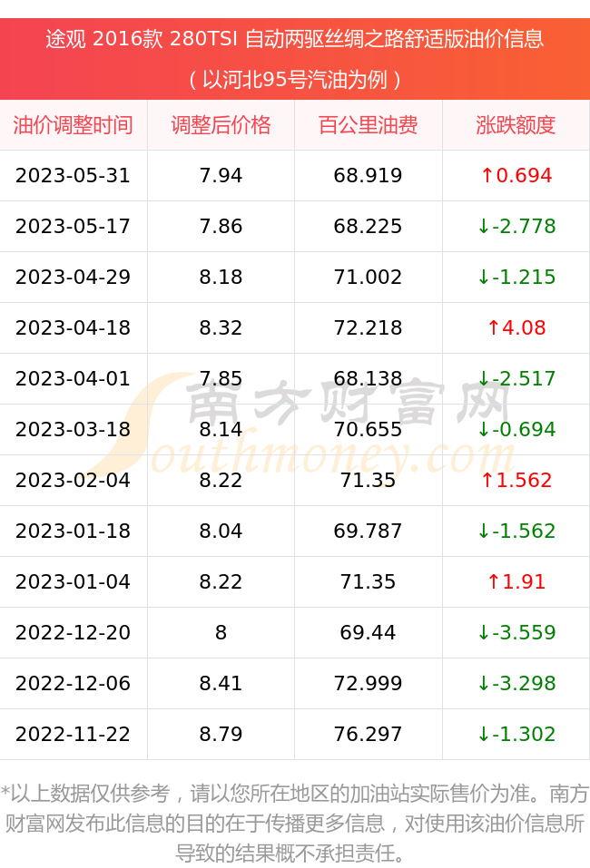Click the disclaimer text at the bottom
590x868 pixels.
point(295,824)
